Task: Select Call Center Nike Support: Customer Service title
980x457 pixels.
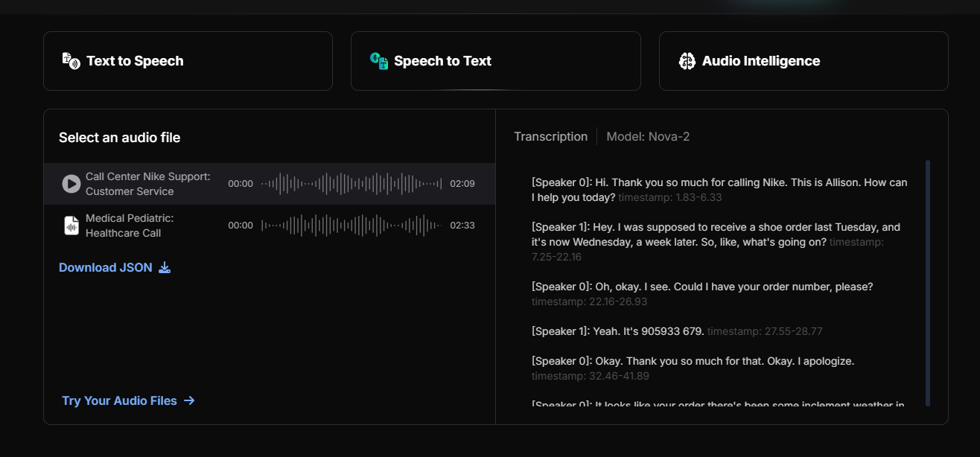Action: 148,184
